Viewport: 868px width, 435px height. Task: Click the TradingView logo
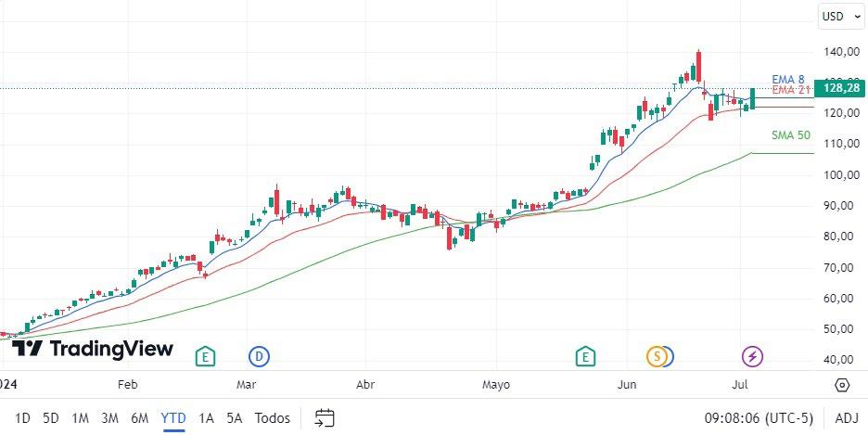point(93,349)
